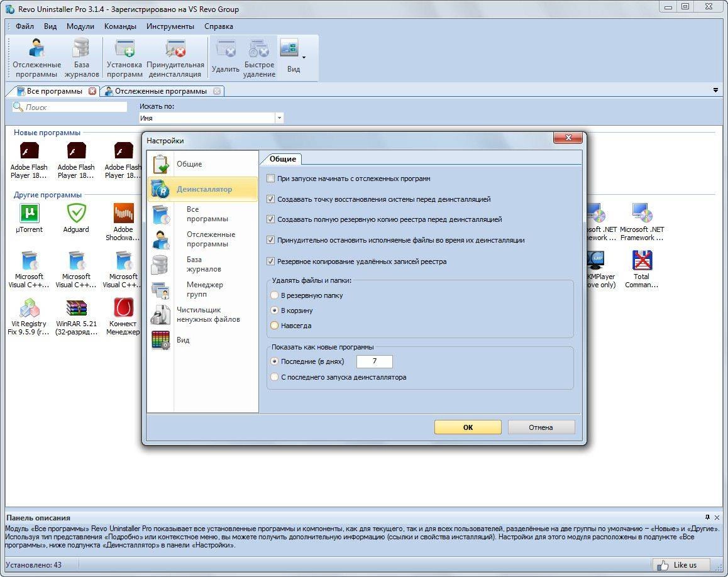Uncheck Создавать точку восстановления системы

tap(271, 199)
